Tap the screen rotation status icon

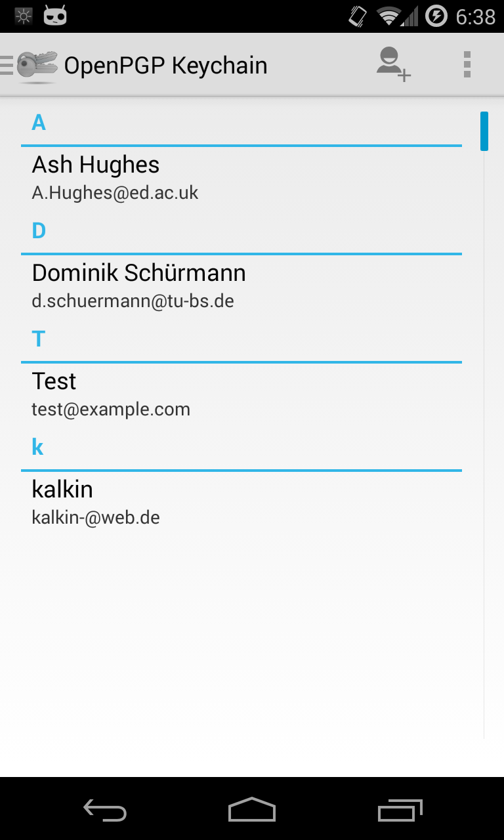click(358, 16)
